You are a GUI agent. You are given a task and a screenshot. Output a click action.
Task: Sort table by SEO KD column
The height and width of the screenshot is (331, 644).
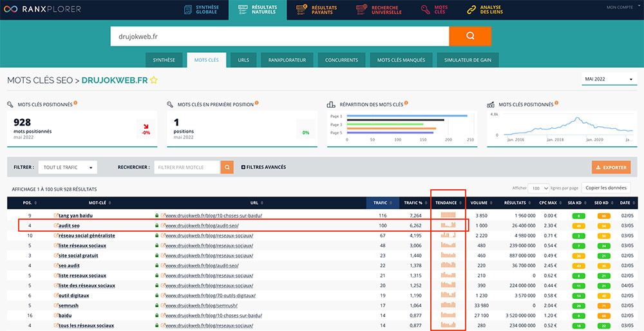click(603, 202)
